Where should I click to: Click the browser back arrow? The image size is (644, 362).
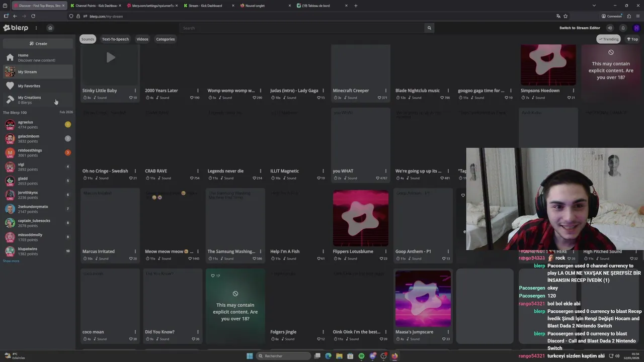tap(15, 16)
